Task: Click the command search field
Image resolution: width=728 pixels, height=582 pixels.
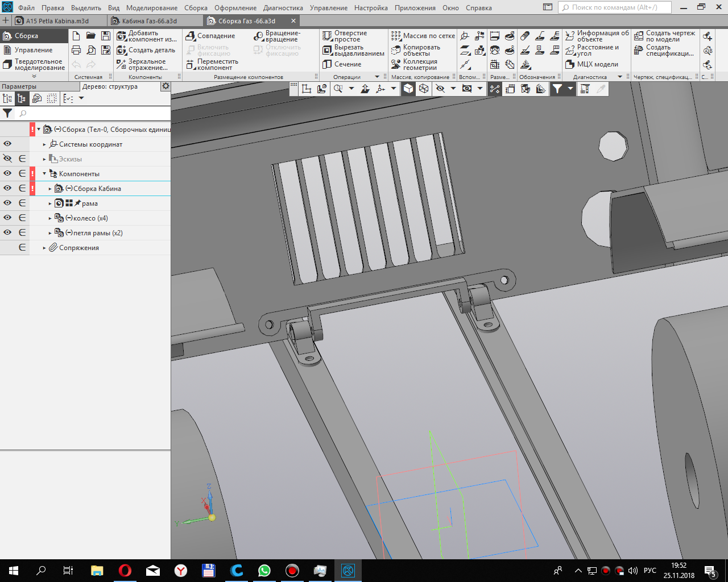Action: click(x=614, y=7)
